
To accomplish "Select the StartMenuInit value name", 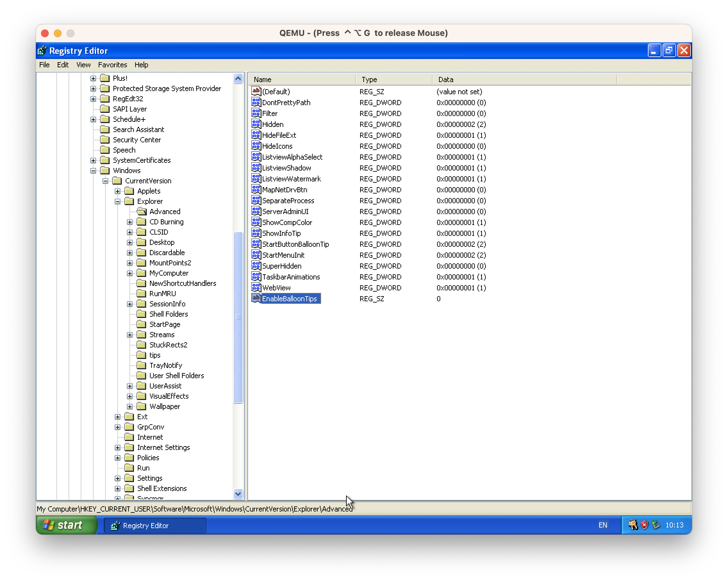I will [283, 255].
